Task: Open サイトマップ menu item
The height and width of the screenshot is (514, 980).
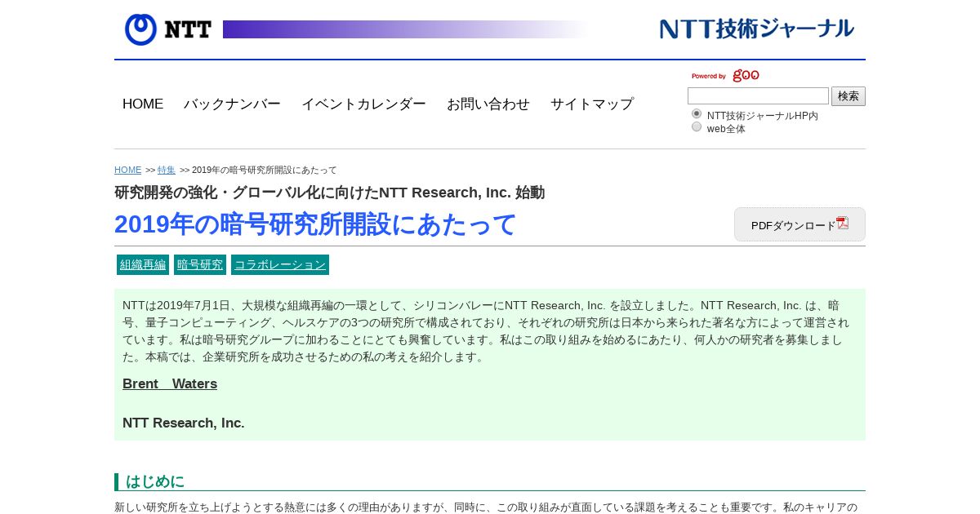Action: click(x=592, y=104)
